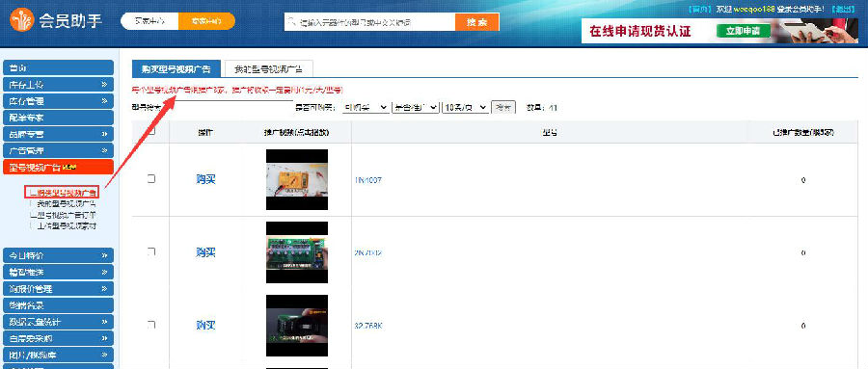Open the 10条/页 page size dropdown
Image resolution: width=868 pixels, height=369 pixels.
click(466, 107)
